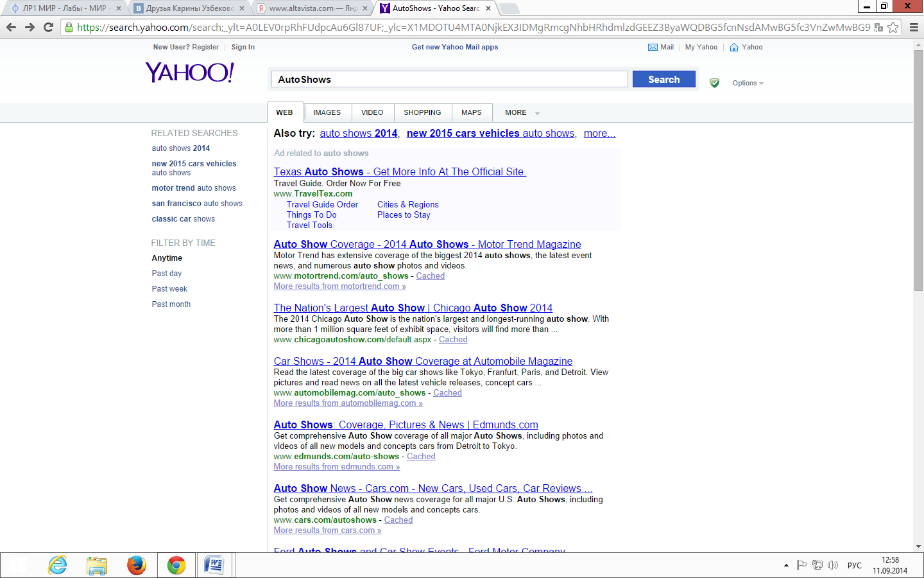Select related search classic car shows
This screenshot has width=924, height=578.
184,219
